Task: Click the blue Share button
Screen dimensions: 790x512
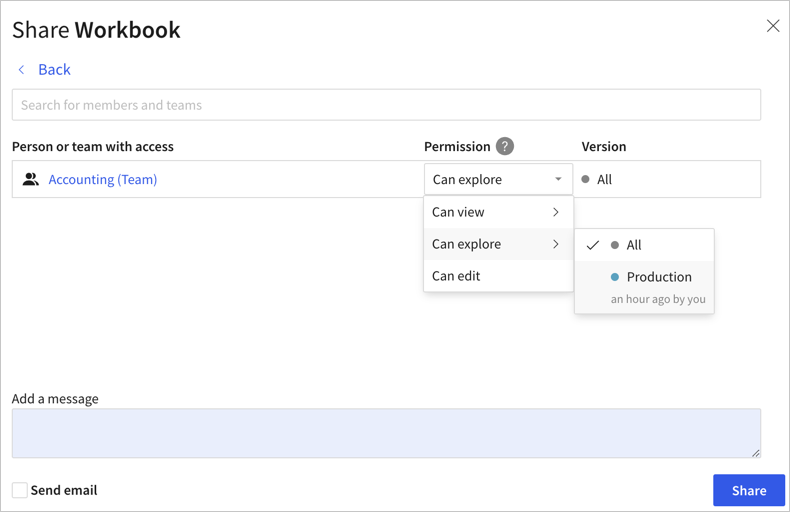Action: (x=749, y=490)
